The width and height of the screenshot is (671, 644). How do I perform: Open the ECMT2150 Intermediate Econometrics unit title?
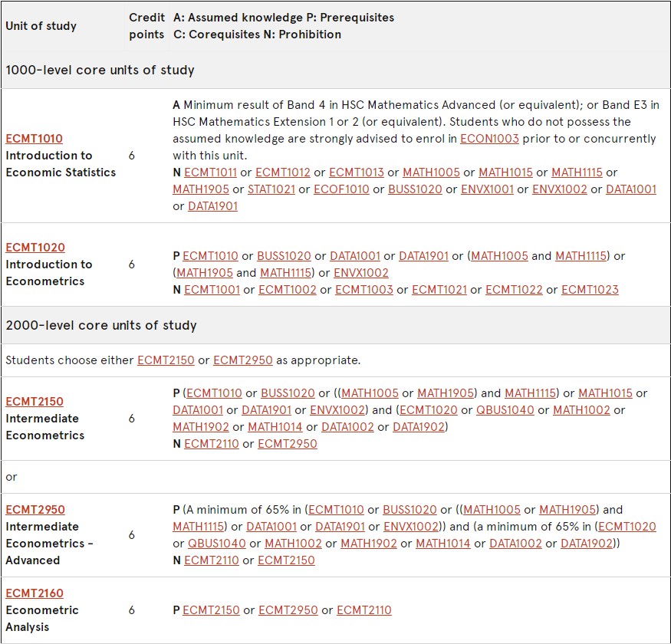pos(35,402)
